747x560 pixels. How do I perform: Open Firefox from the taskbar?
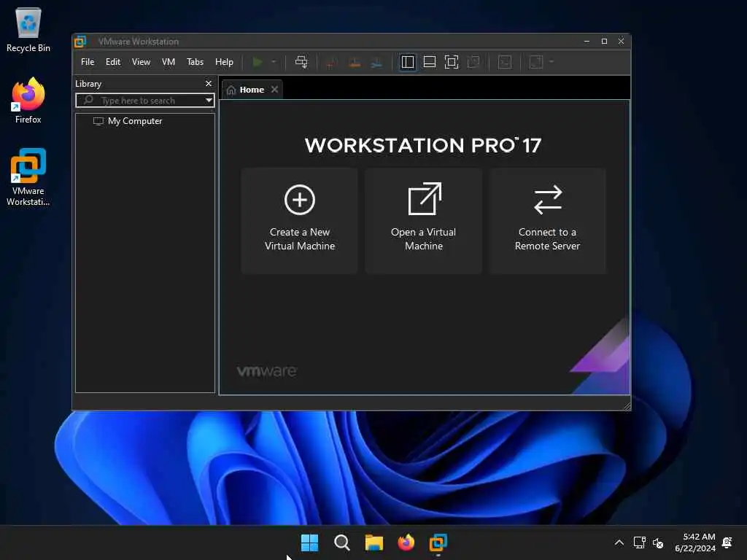click(x=406, y=542)
